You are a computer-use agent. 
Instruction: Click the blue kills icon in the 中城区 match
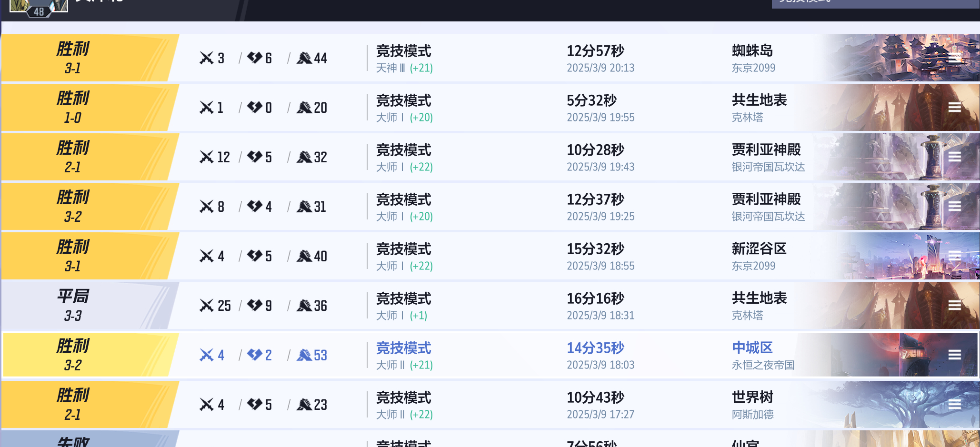[x=206, y=355]
